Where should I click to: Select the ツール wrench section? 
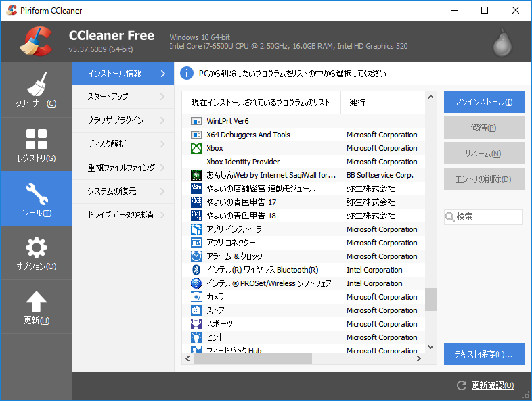[37, 199]
